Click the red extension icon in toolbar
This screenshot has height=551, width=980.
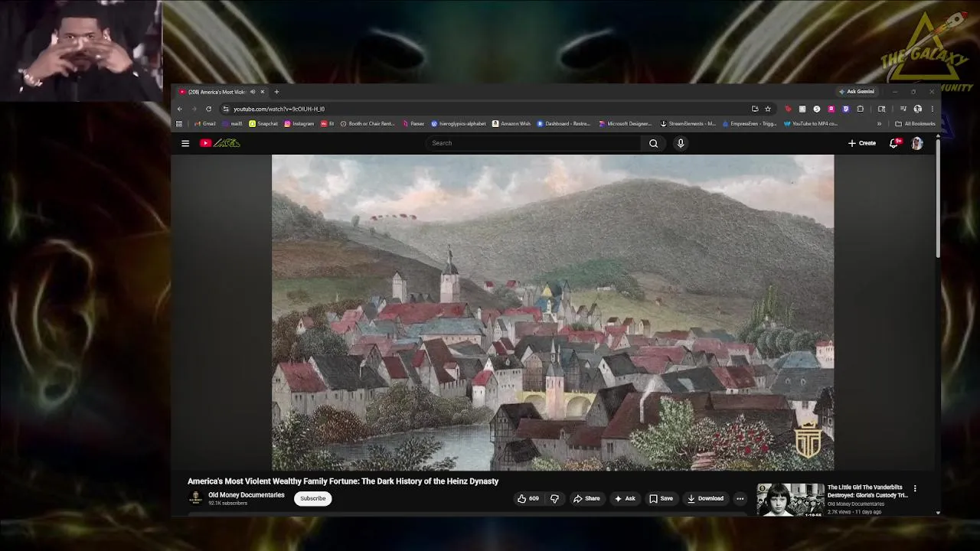pyautogui.click(x=788, y=109)
